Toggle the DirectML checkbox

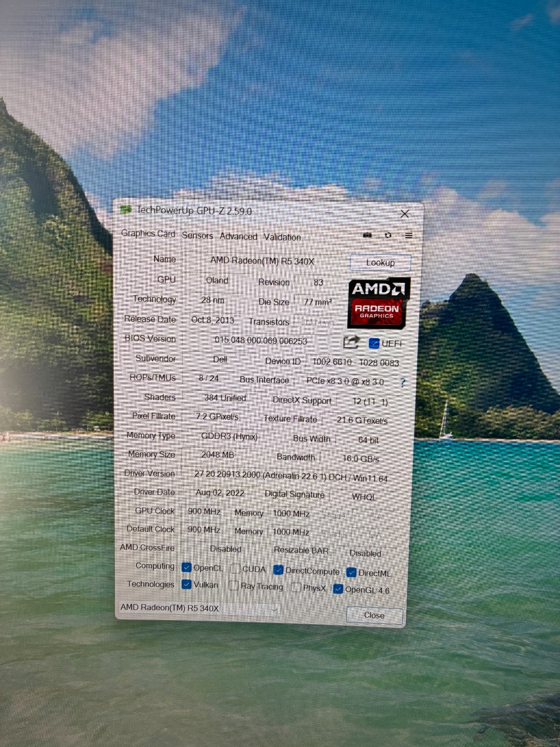pos(351,572)
